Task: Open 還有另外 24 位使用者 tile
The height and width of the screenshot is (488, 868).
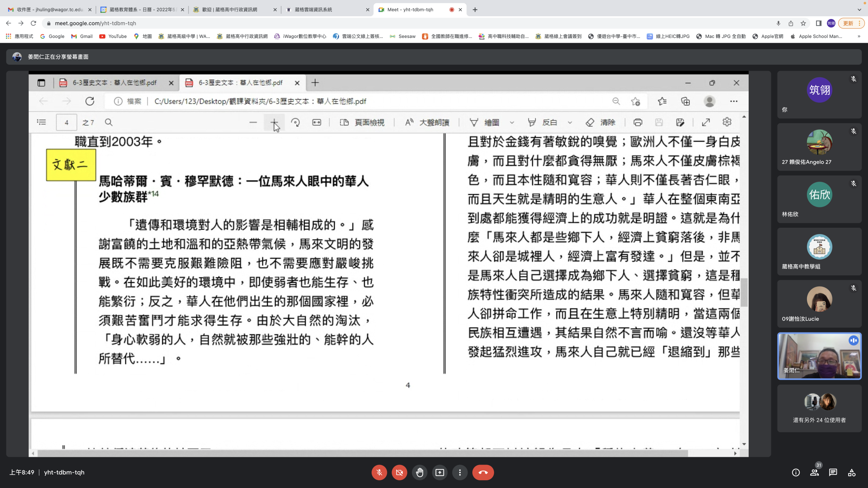Action: click(819, 408)
